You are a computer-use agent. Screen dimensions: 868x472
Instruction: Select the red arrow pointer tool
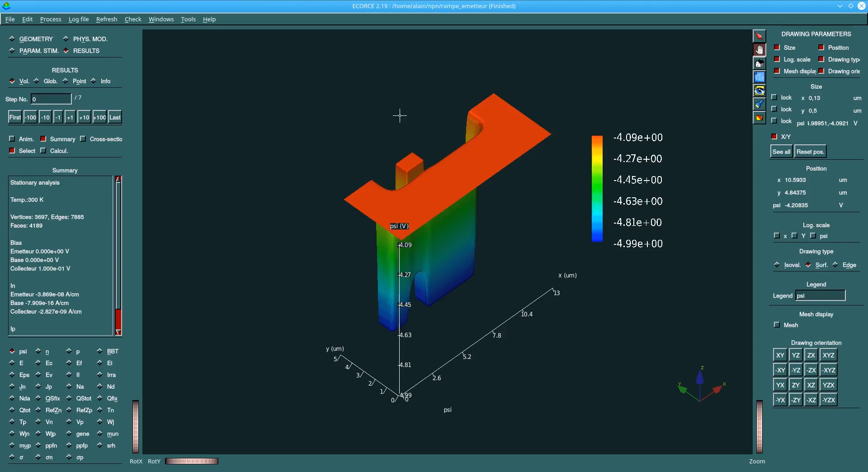[759, 36]
